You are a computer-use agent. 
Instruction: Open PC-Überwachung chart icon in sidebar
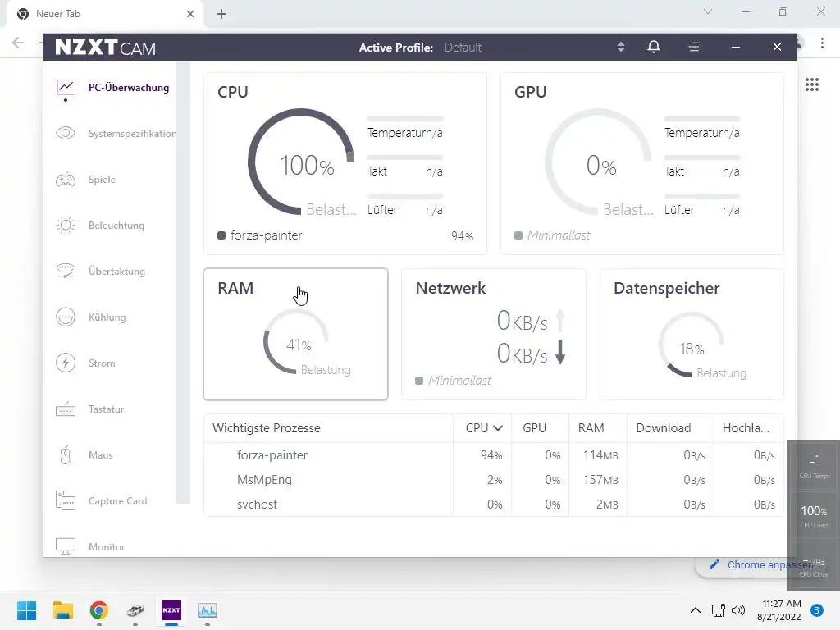click(66, 87)
